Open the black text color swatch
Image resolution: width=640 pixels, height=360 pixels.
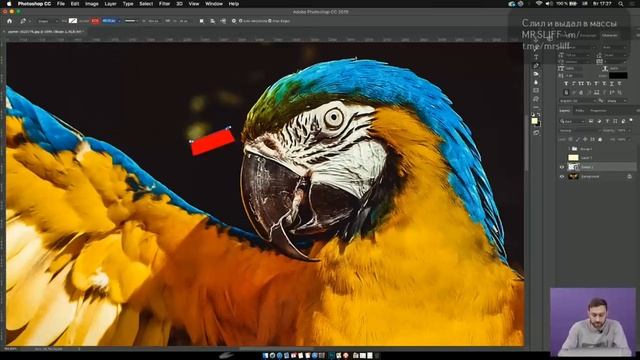pos(618,76)
